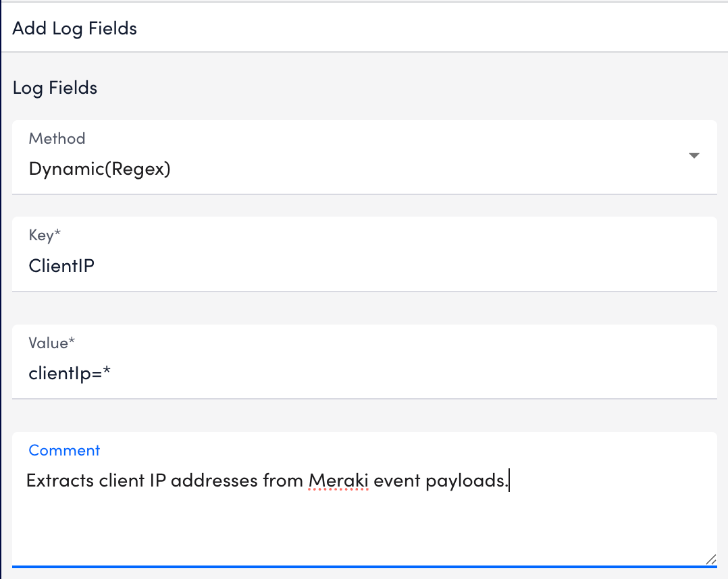Click the blue Comment label
The height and width of the screenshot is (579, 728).
pos(64,450)
